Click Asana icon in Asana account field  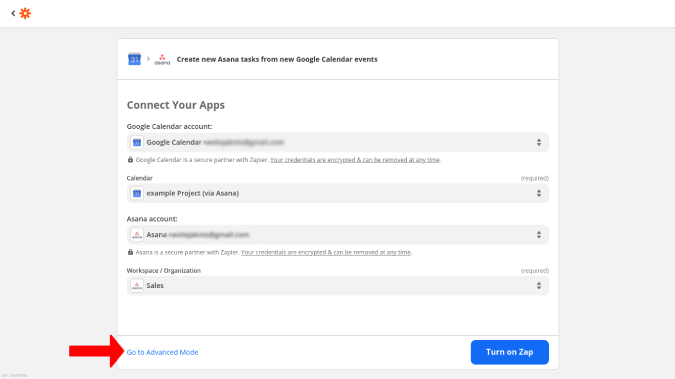click(x=137, y=235)
